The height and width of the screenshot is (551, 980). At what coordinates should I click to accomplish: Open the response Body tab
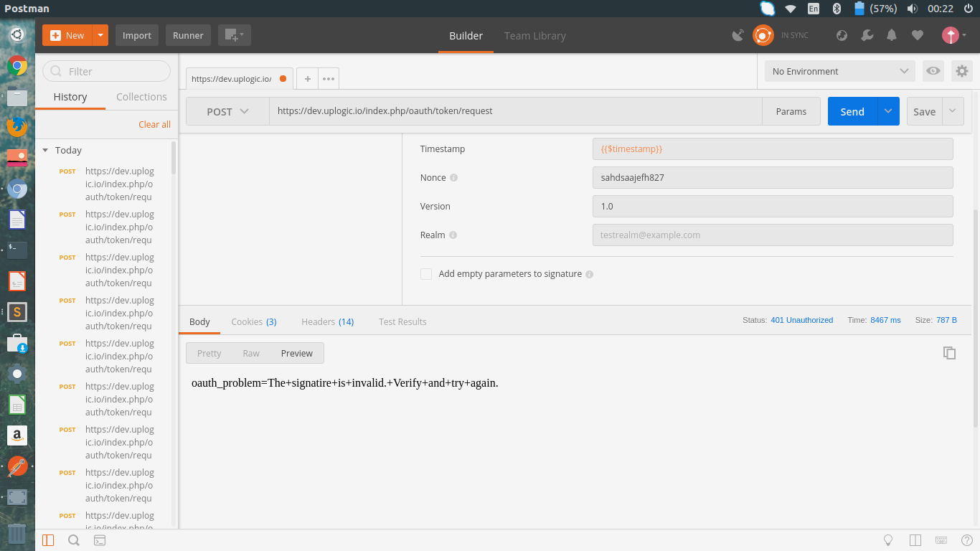pyautogui.click(x=199, y=321)
